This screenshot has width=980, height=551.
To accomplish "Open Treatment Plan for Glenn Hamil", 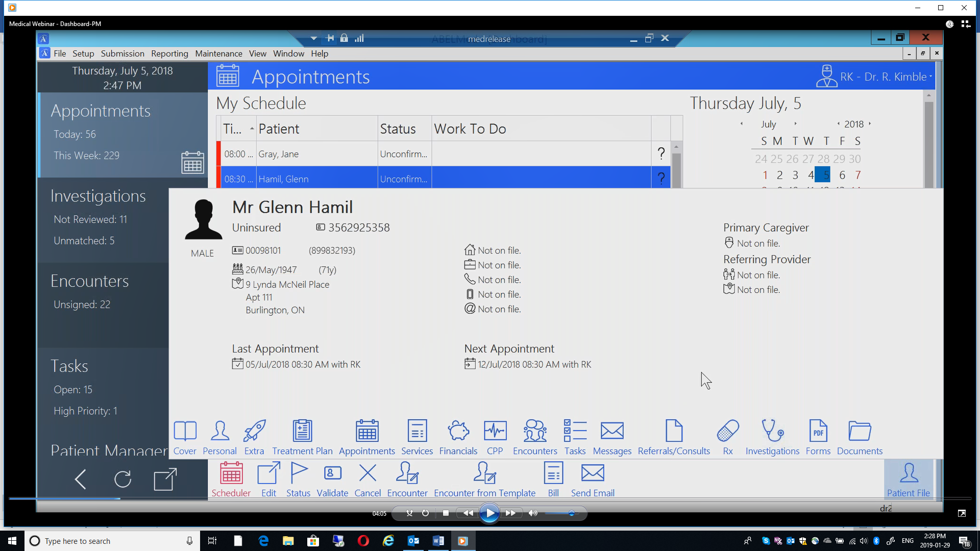I will 302,436.
